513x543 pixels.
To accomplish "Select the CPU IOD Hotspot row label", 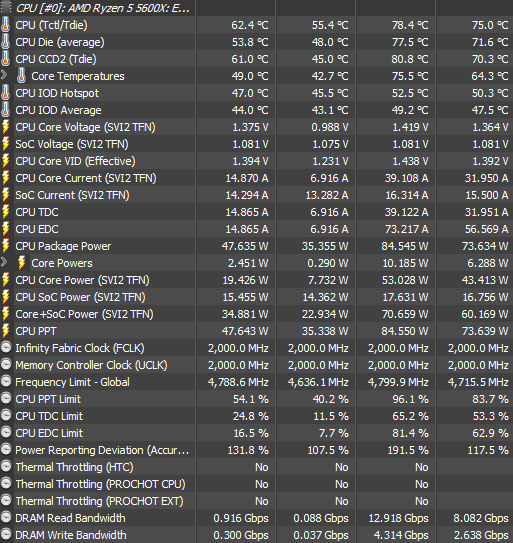I will [57, 93].
